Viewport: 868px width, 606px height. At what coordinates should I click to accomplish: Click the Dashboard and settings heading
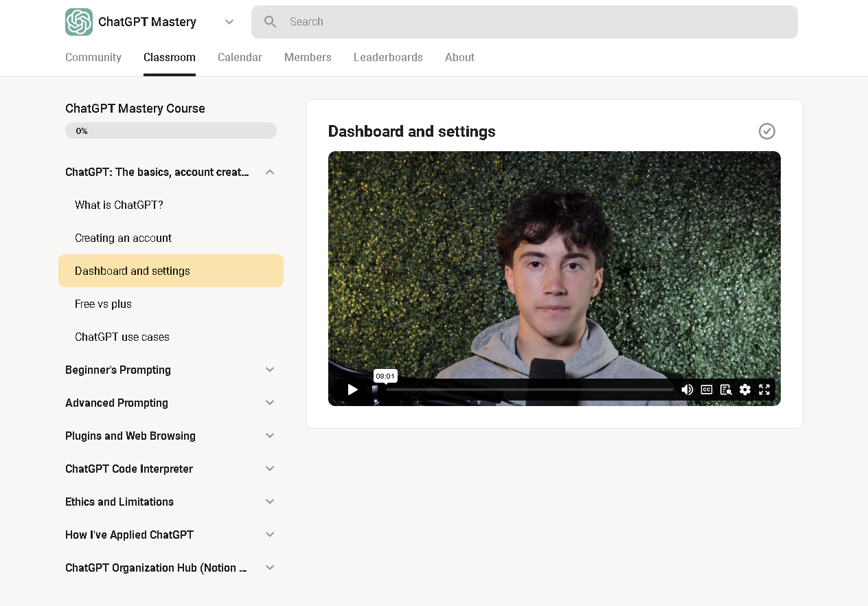coord(412,131)
